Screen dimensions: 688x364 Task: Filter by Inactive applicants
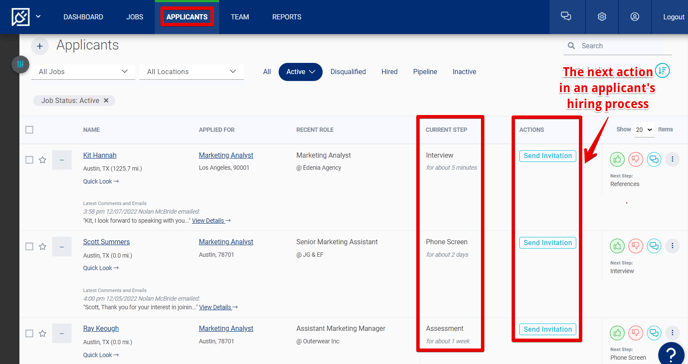tap(464, 72)
